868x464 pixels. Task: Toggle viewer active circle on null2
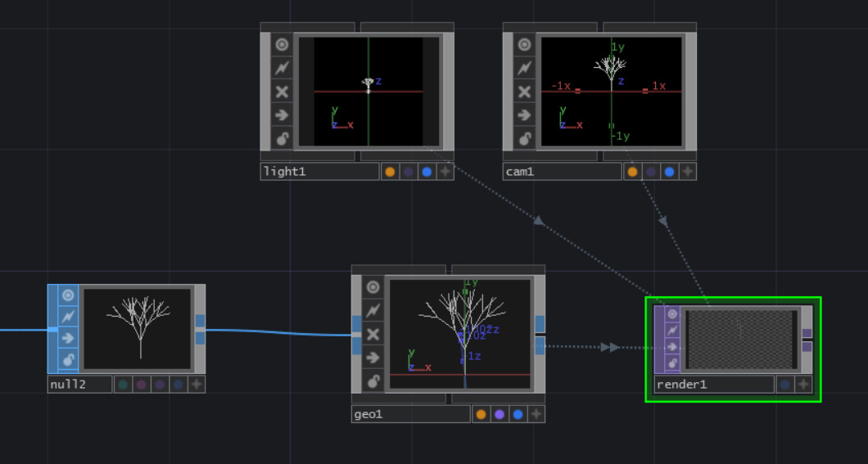68,295
